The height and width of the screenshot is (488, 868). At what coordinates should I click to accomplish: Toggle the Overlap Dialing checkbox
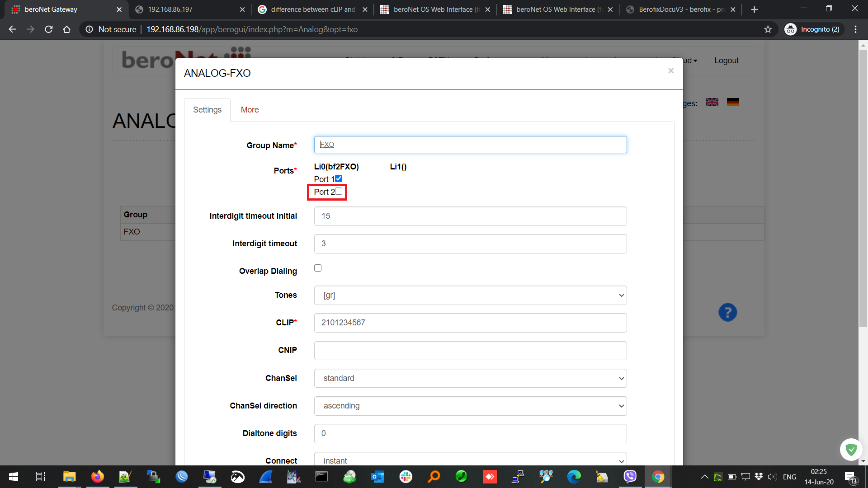318,268
